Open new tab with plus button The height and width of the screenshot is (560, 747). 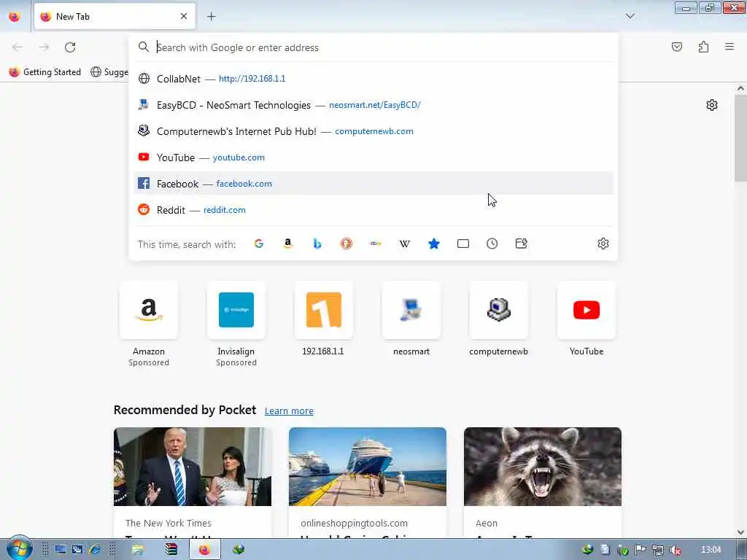(212, 17)
